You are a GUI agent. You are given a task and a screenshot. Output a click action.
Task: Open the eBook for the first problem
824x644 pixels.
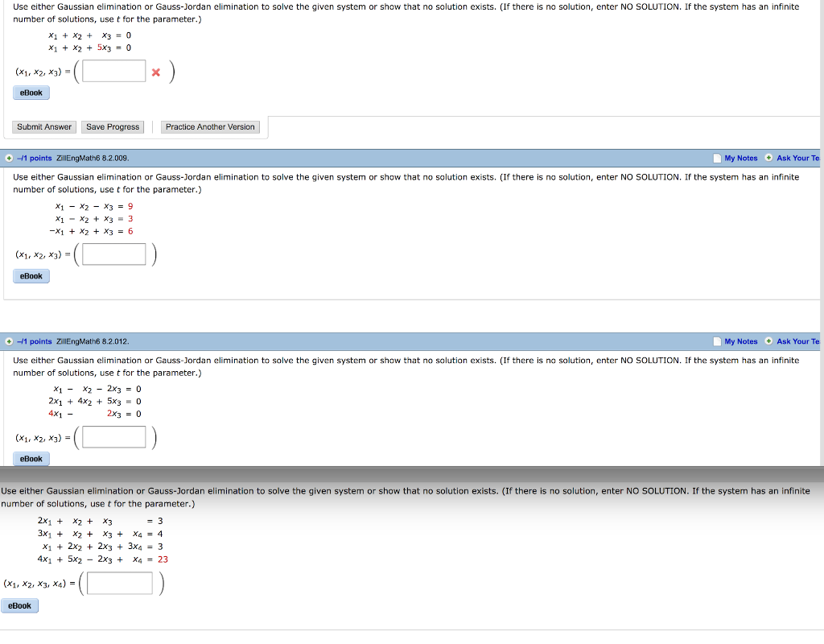pyautogui.click(x=31, y=92)
